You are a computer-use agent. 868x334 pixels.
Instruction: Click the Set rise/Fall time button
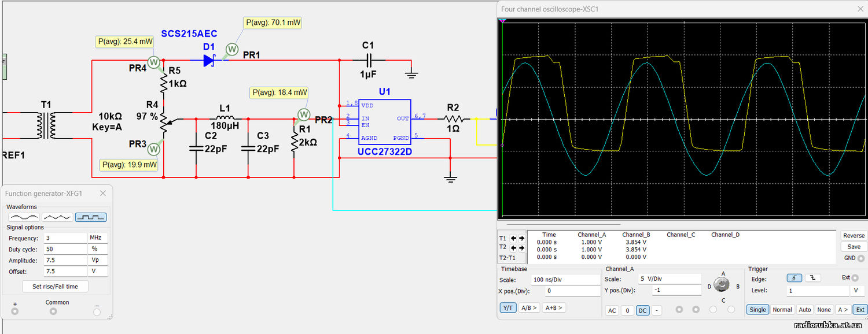point(56,287)
